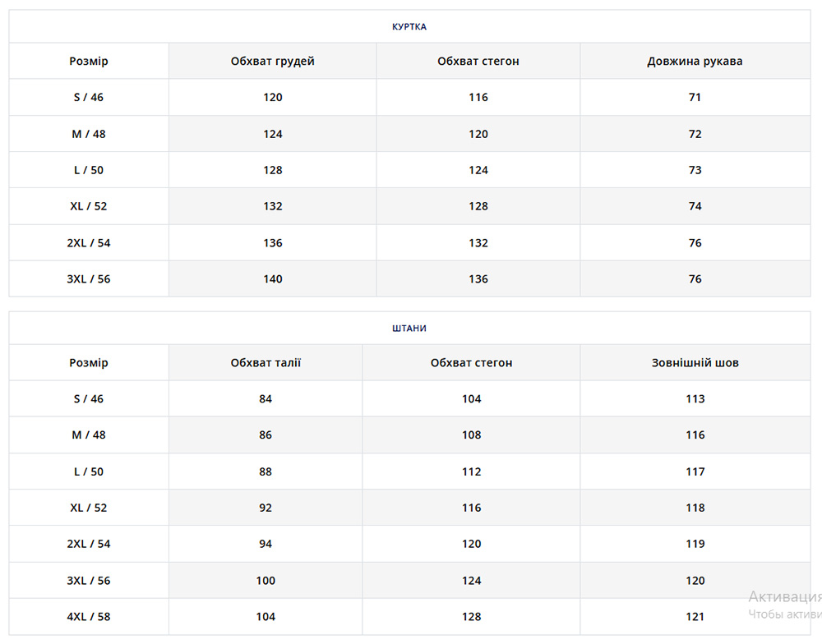The width and height of the screenshot is (822, 644).
Task: Click the outer seam value 113
Action: [x=695, y=399]
